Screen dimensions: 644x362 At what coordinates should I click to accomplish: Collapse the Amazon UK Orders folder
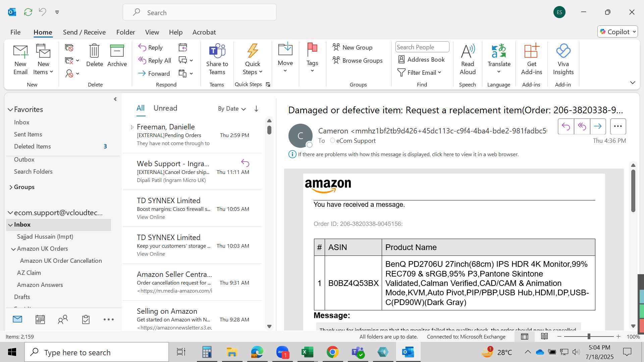tap(13, 249)
